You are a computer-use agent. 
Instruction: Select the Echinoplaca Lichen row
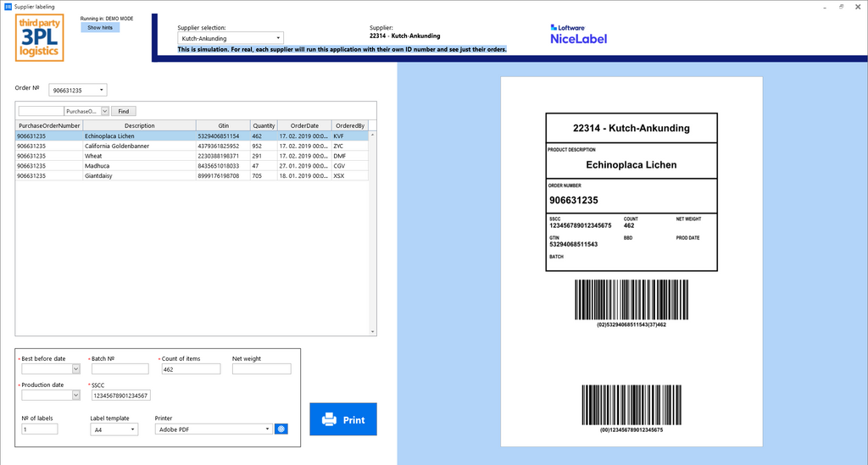point(192,136)
